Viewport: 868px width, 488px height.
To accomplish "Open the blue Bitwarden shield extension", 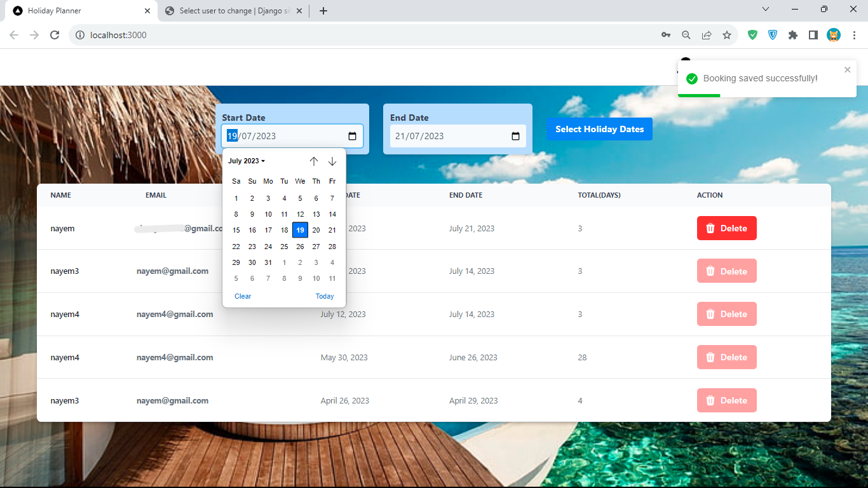I will [773, 35].
